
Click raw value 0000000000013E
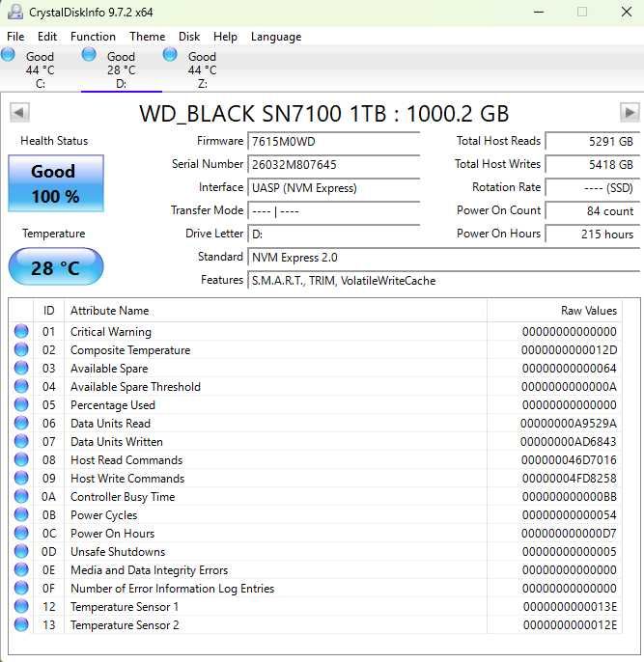click(x=570, y=607)
